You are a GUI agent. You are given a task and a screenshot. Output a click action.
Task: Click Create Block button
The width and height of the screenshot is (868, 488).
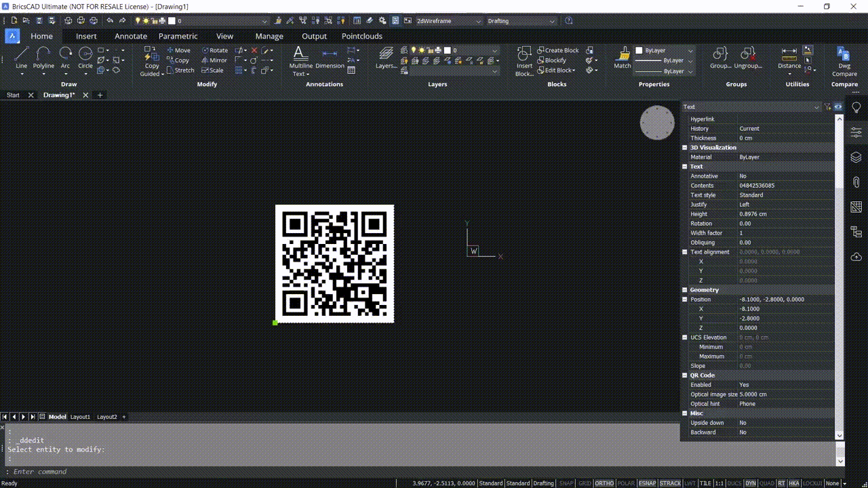(x=558, y=50)
